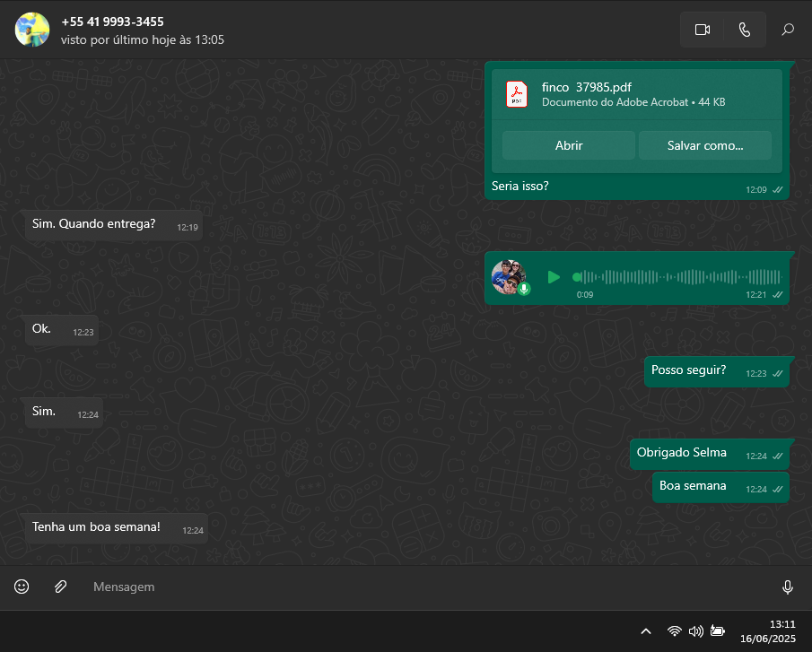Open the volume speaker tray icon
The height and width of the screenshot is (652, 812).
695,631
